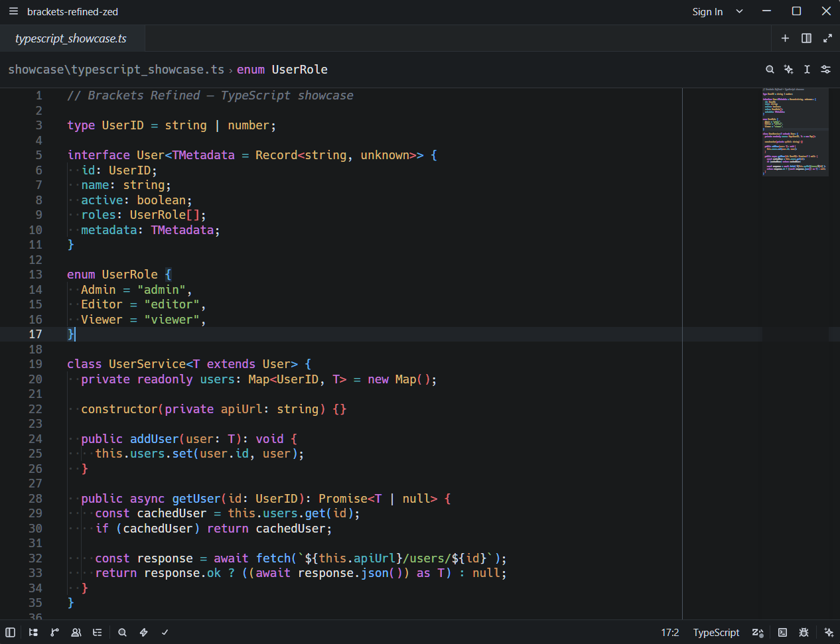
Task: Open the TypeScript language selector
Action: (716, 633)
